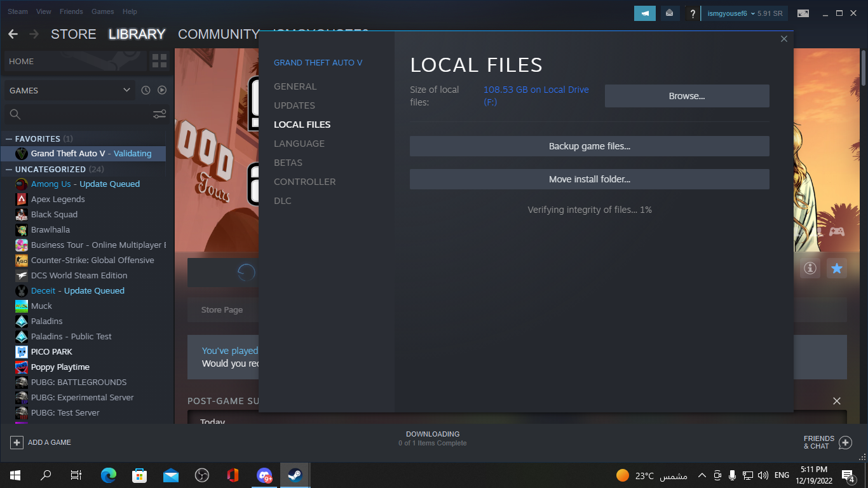Screen dimensions: 868x488
Task: Open the Steam menu
Action: (18, 11)
